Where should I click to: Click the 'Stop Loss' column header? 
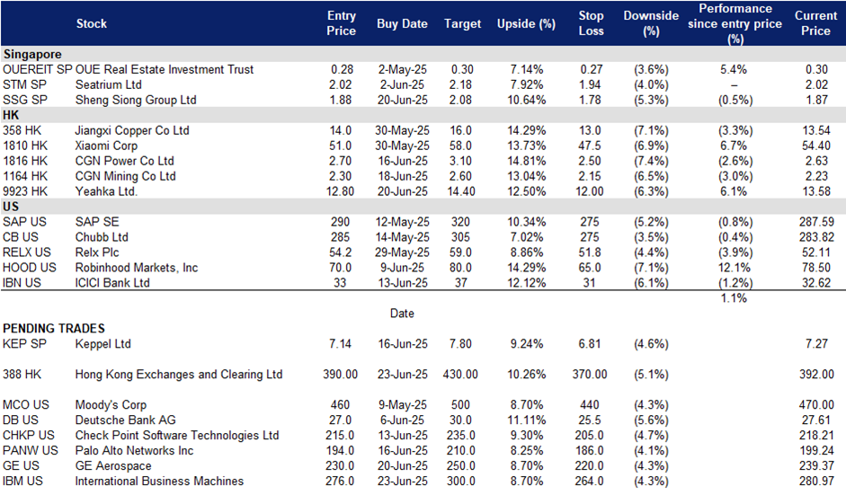point(591,23)
